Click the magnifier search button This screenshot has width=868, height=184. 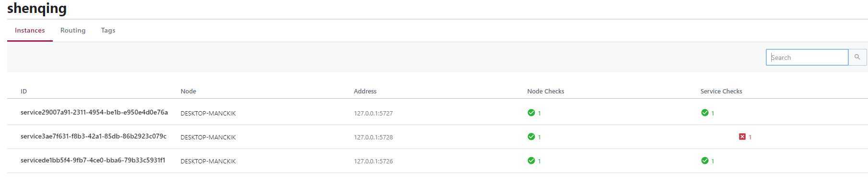pyautogui.click(x=857, y=57)
